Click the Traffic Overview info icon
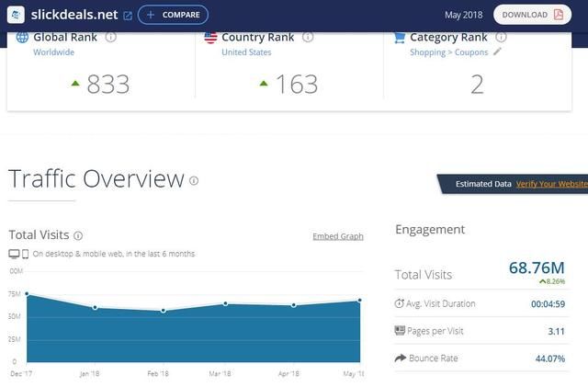The height and width of the screenshot is (387, 588). click(x=194, y=181)
